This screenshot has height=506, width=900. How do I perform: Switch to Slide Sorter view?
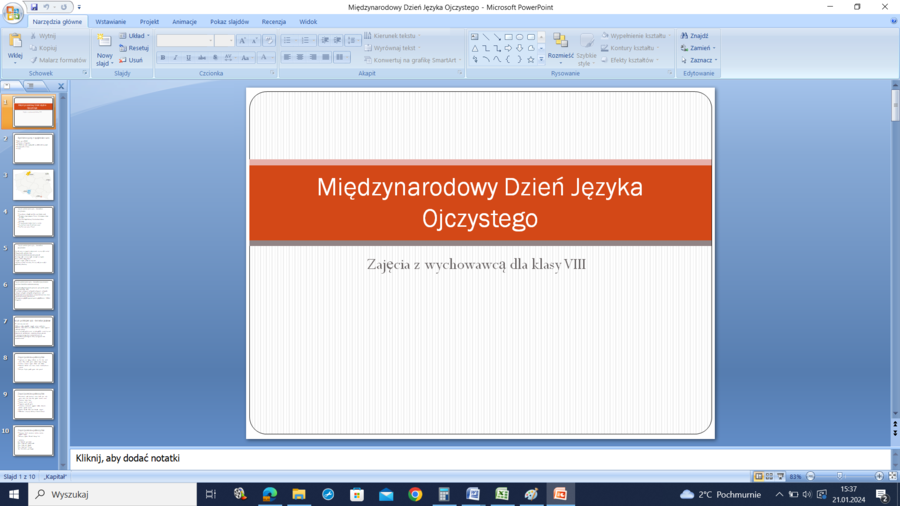click(x=769, y=476)
